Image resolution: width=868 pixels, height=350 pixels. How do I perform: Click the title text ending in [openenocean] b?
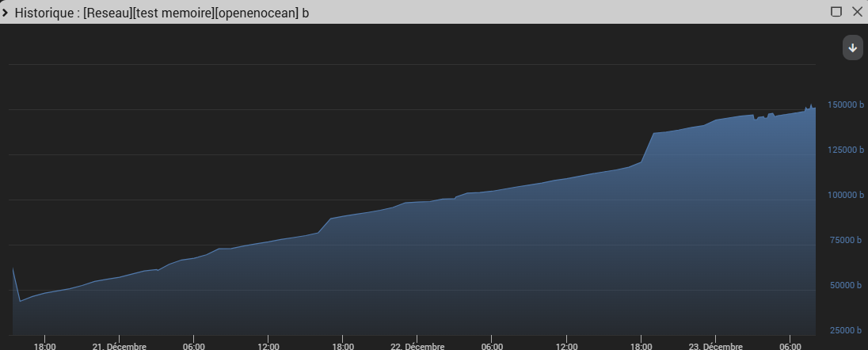162,13
